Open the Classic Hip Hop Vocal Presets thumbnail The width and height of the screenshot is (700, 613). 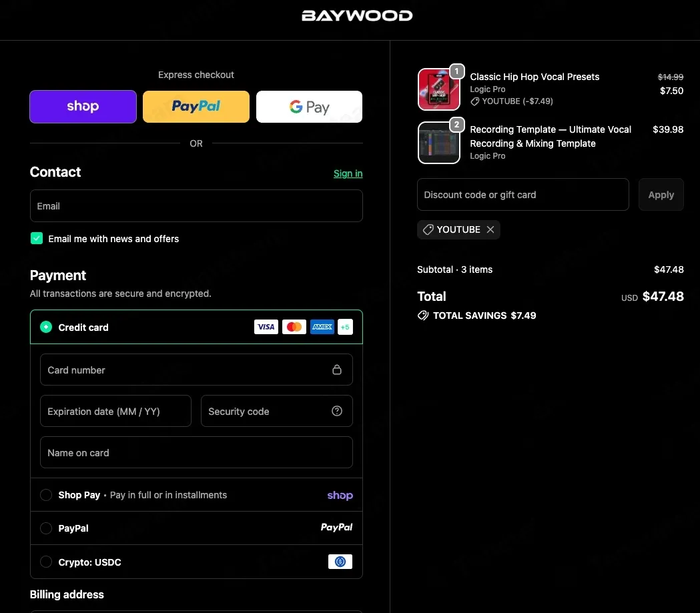439,89
